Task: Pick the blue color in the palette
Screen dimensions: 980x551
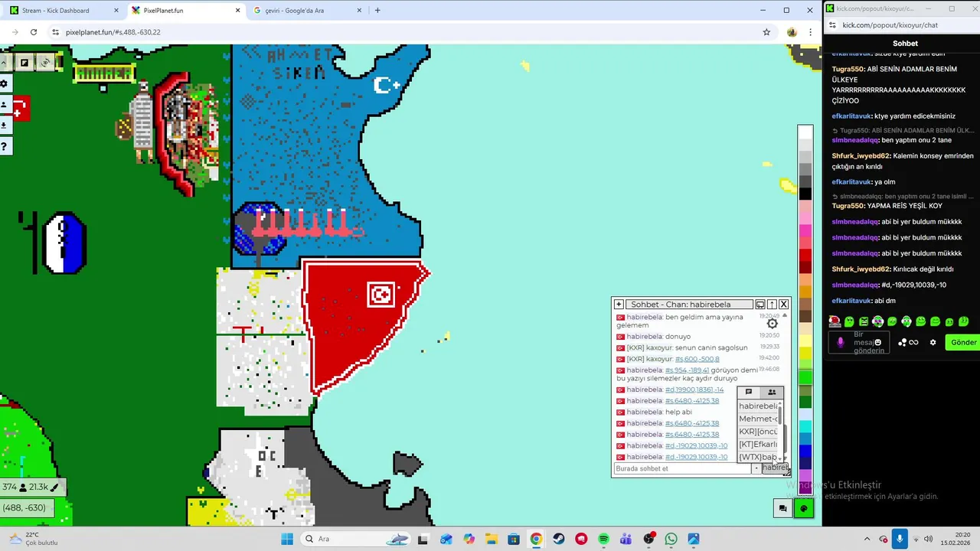Action: pyautogui.click(x=805, y=450)
